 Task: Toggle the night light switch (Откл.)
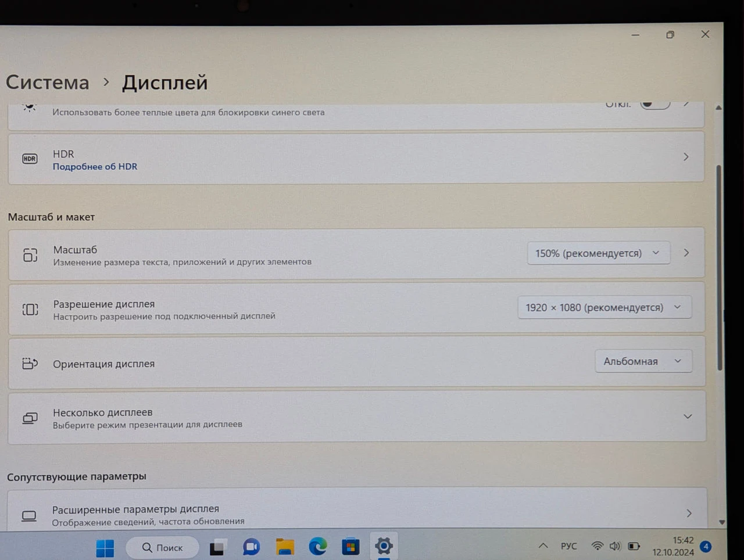(x=655, y=104)
